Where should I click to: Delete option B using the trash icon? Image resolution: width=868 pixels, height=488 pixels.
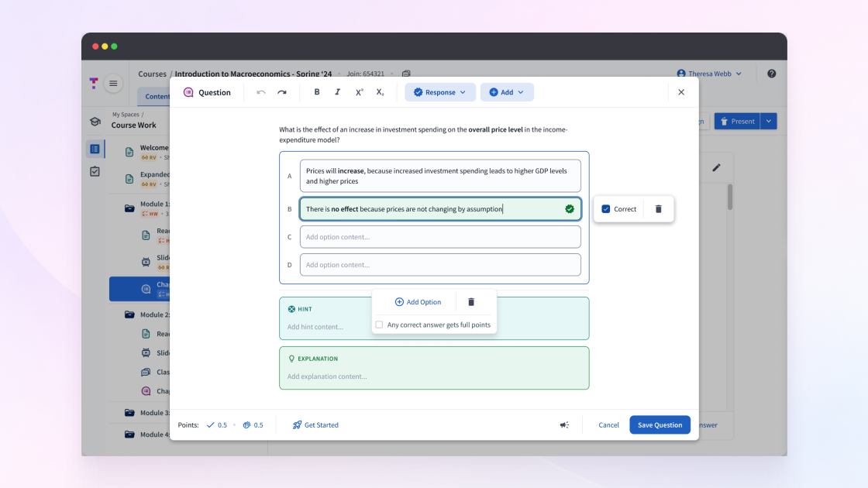659,208
